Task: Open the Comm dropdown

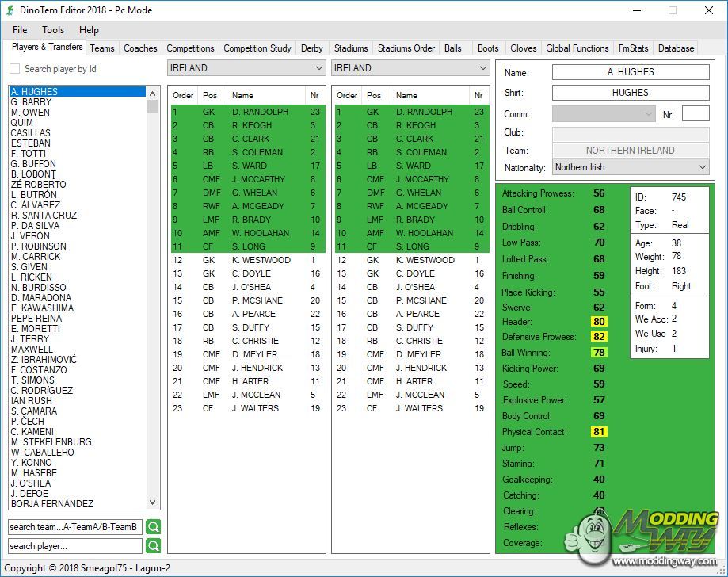Action: 603,114
